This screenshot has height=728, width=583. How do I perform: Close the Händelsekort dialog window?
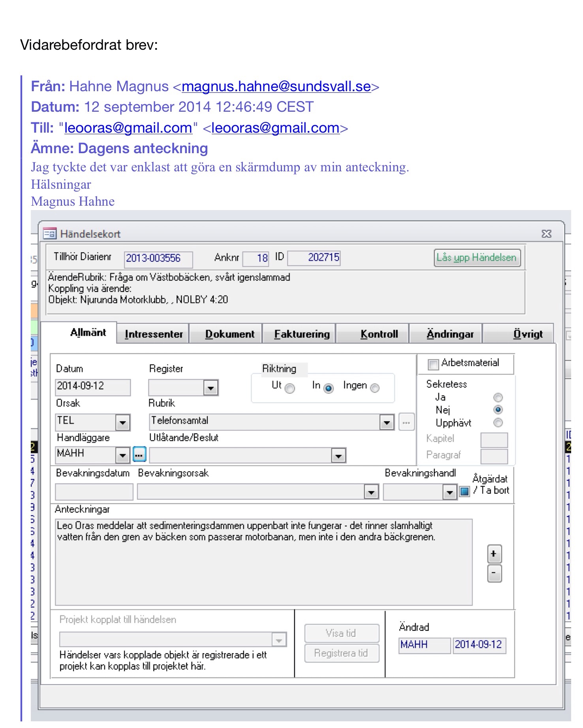pos(546,234)
